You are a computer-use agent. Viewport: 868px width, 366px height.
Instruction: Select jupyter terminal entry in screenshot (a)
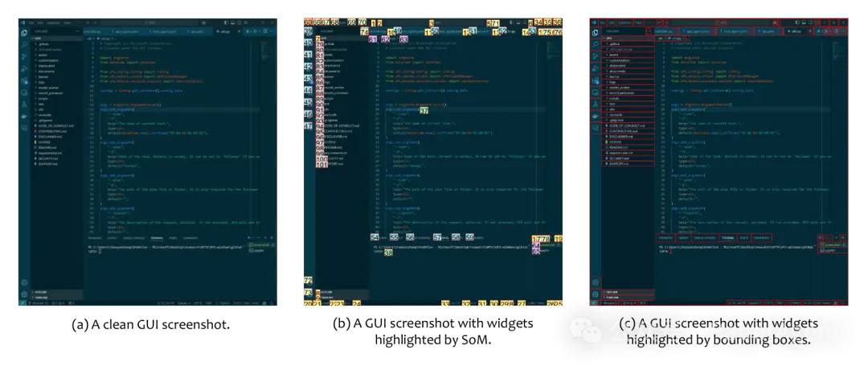tap(262, 251)
